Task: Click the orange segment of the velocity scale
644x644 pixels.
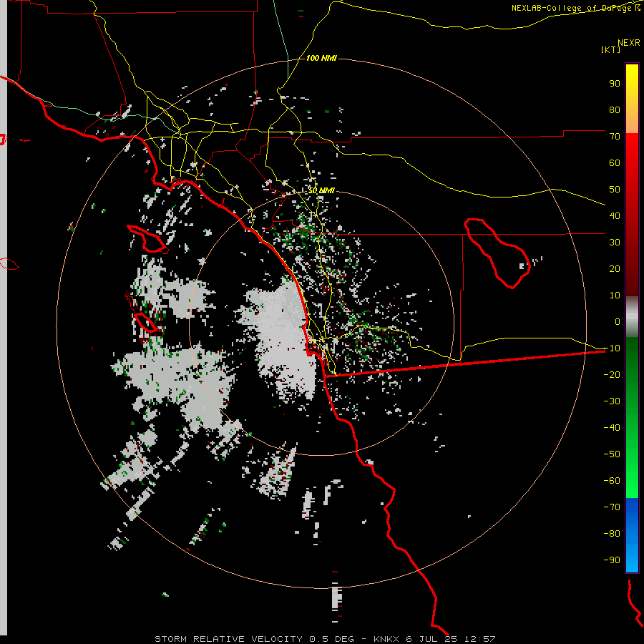Action: pyautogui.click(x=632, y=119)
